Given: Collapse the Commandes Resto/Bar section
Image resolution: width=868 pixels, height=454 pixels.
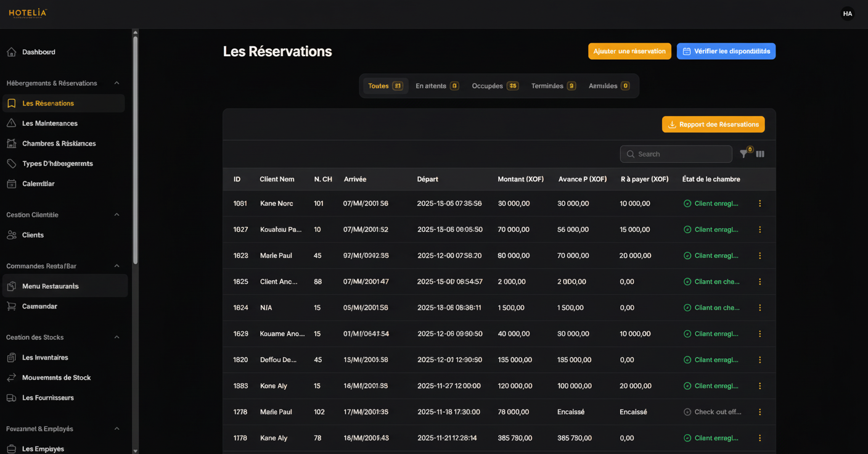Looking at the screenshot, I should click(117, 266).
